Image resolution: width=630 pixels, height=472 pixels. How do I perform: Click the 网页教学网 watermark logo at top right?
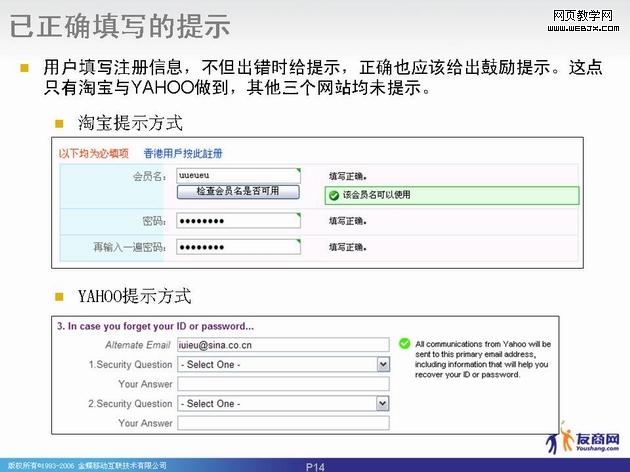(588, 20)
